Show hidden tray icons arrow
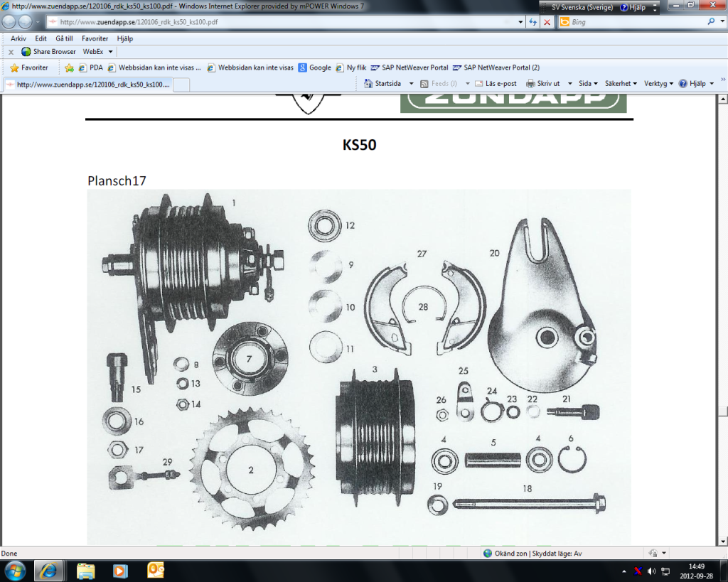Image resolution: width=728 pixels, height=582 pixels. point(624,571)
